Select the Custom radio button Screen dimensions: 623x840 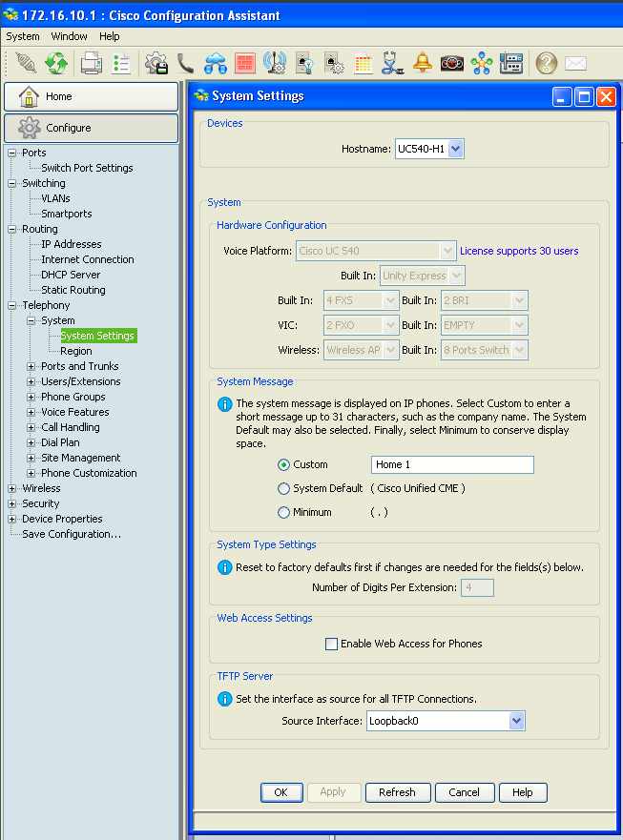coord(283,465)
